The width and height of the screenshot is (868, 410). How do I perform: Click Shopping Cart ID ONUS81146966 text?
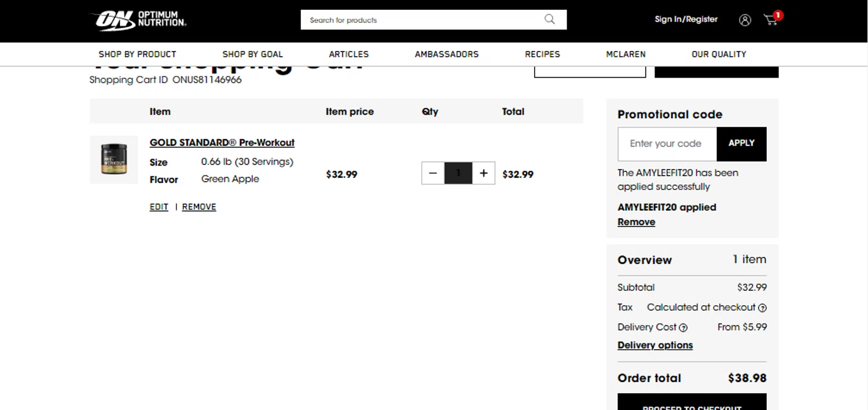tap(165, 80)
